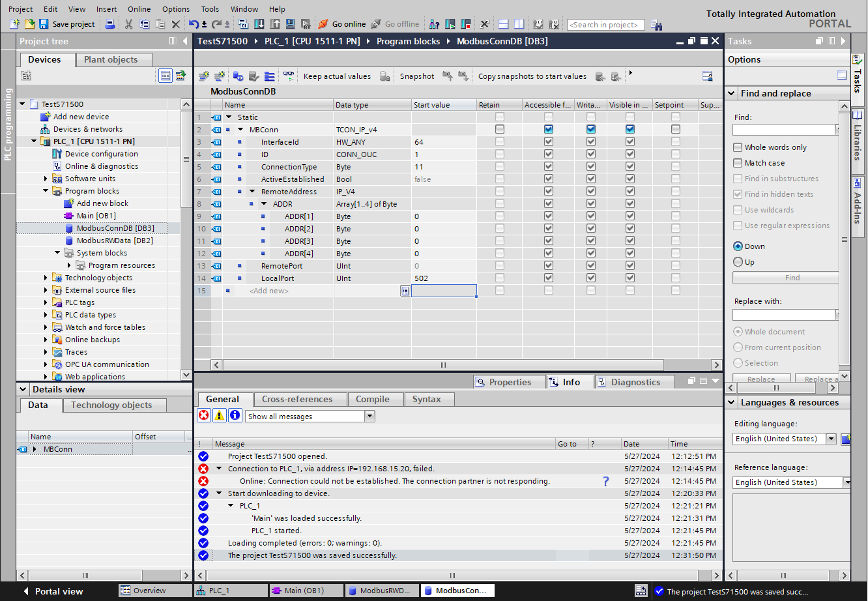Open the Online menu
868x601 pixels.
139,9
